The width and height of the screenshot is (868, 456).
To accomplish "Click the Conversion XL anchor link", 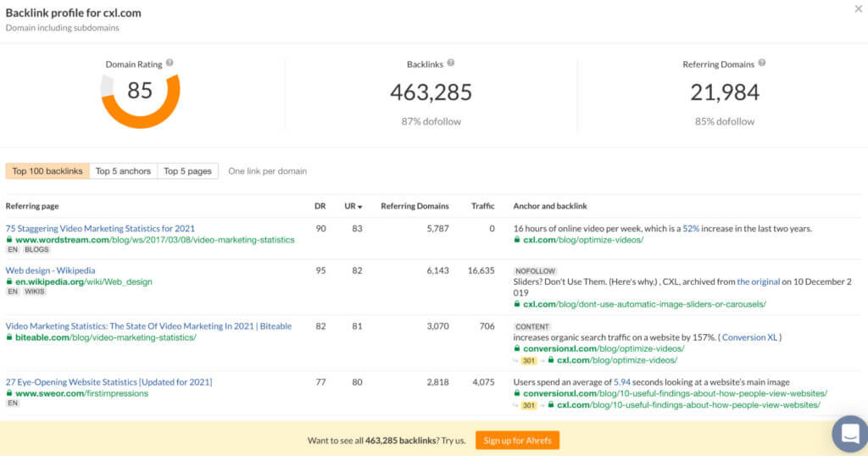I will [749, 337].
